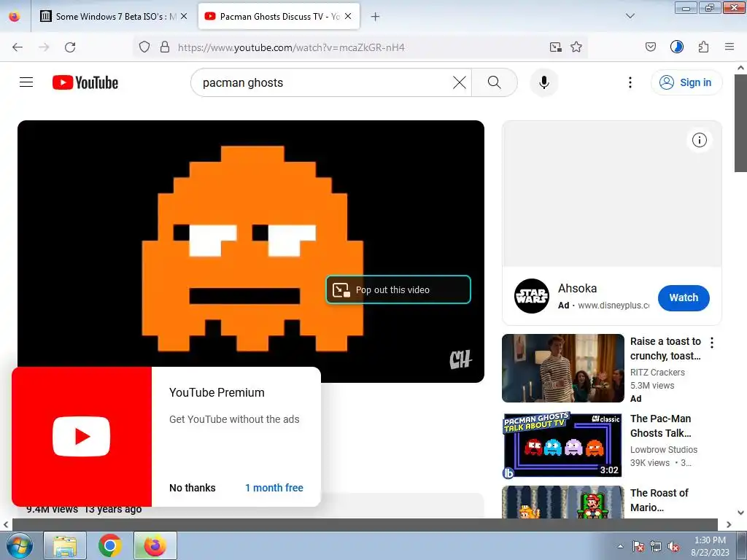Expand the list all tabs chevron

630,16
